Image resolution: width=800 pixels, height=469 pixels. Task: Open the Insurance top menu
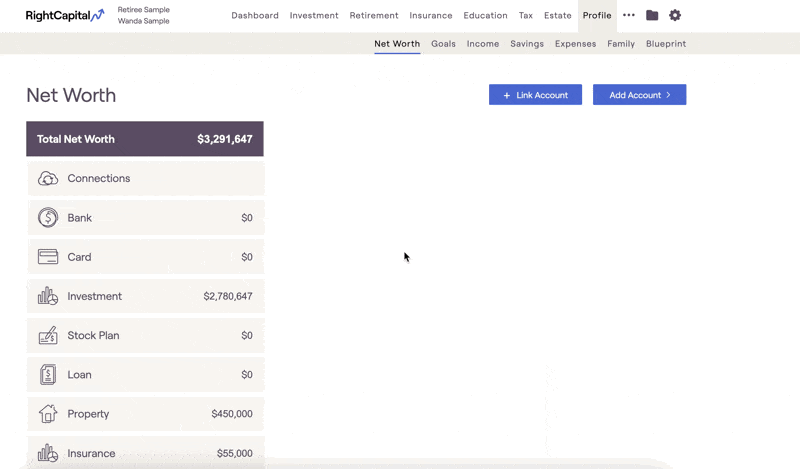click(x=431, y=15)
